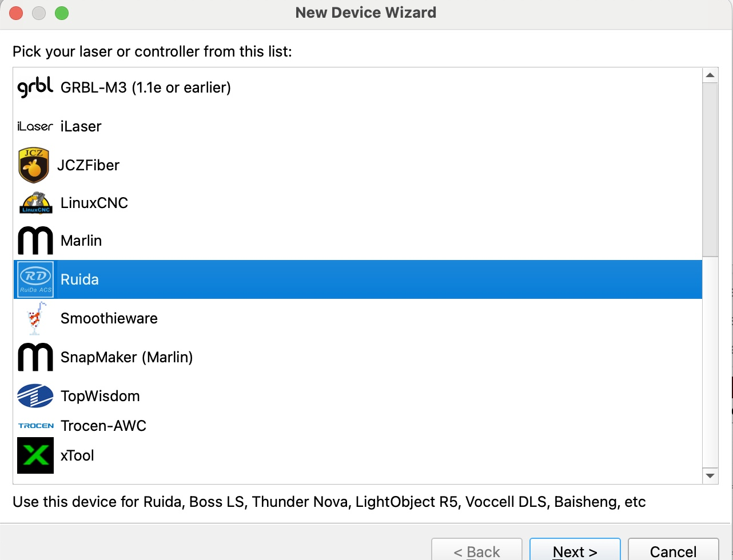Pick the Smoothieware list entry
Image resolution: width=733 pixels, height=560 pixels.
coord(109,318)
